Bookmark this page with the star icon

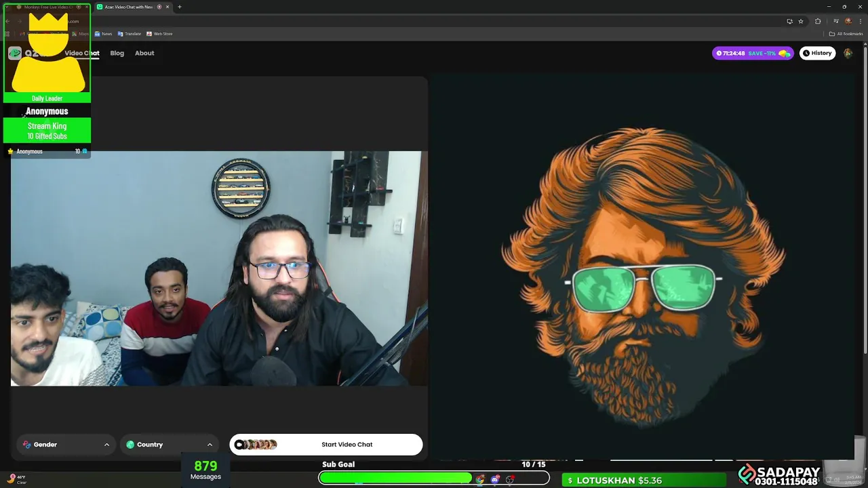[801, 21]
